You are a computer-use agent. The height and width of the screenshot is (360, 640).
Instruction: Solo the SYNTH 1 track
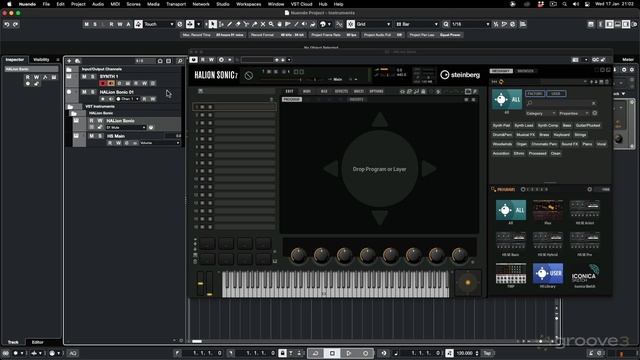tap(93, 76)
